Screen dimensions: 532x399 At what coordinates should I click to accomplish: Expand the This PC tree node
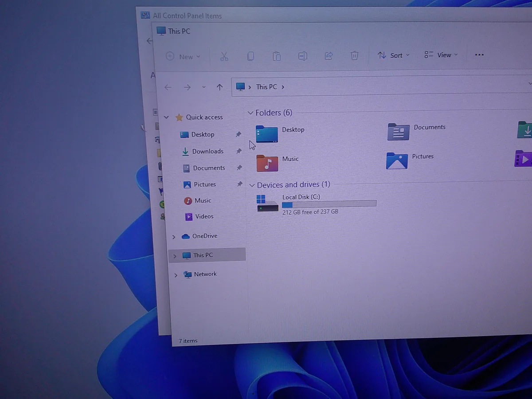(175, 256)
